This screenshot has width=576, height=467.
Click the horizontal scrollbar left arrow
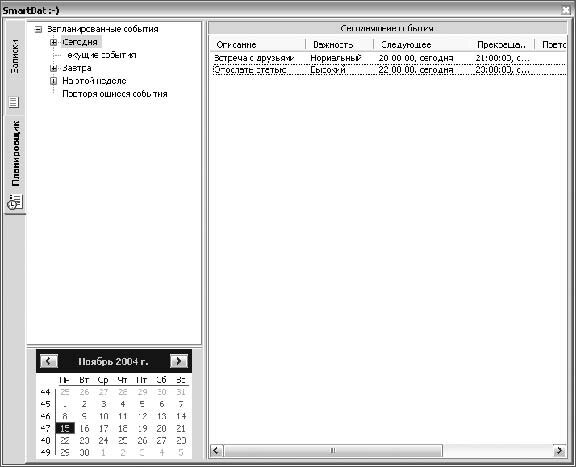(216, 450)
